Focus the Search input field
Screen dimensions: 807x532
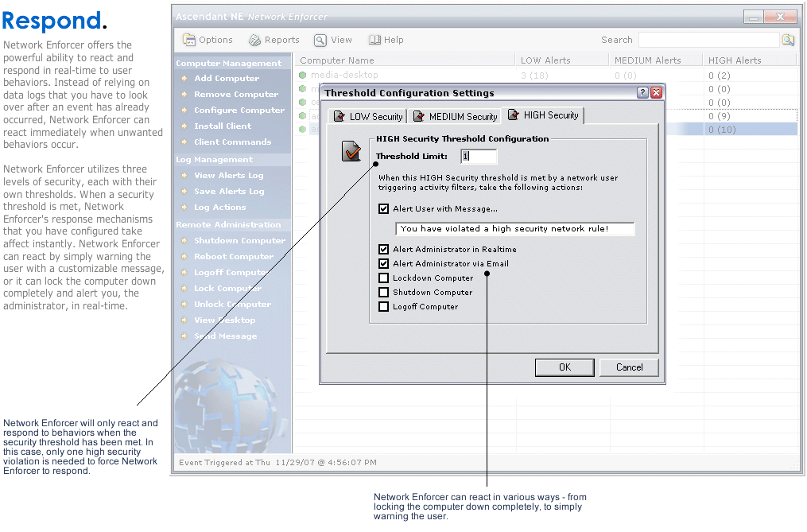[x=708, y=40]
